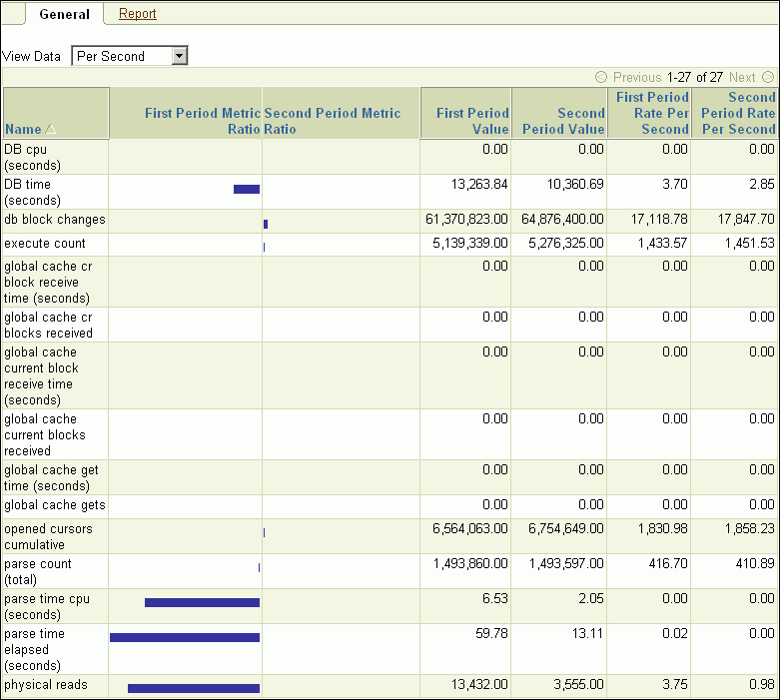Select the execute count row name
Viewport: 780px width, 700px height.
coord(45,244)
